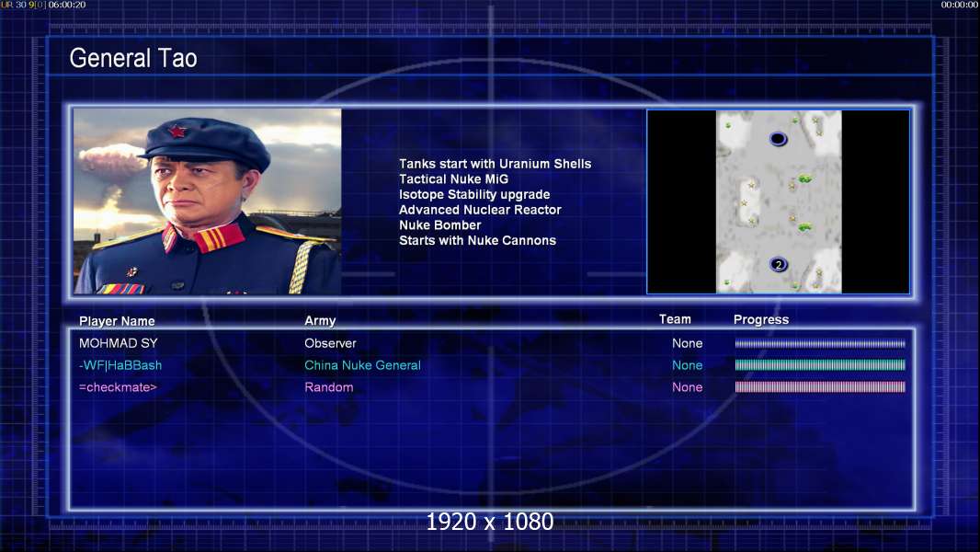Screen dimensions: 980x552
Task: Click 'Starts with Nuke Cannons' text
Action: point(477,241)
